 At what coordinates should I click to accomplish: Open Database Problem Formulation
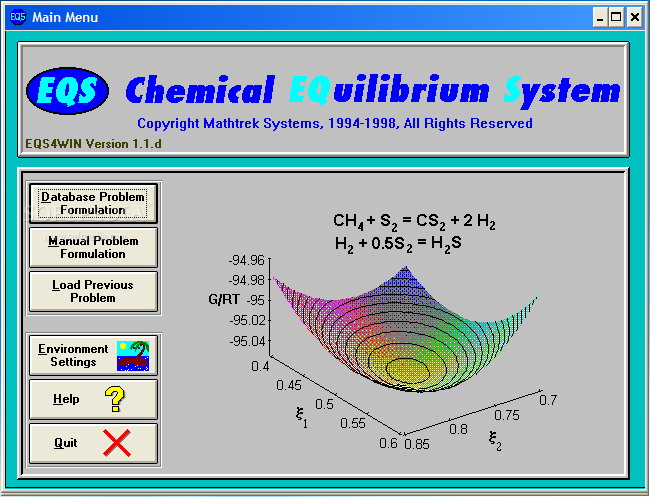(x=93, y=203)
